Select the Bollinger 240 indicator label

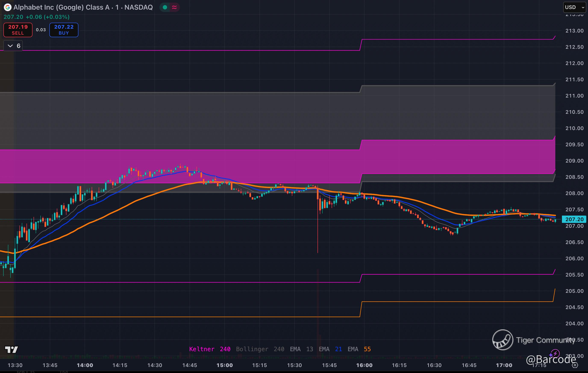click(x=260, y=349)
